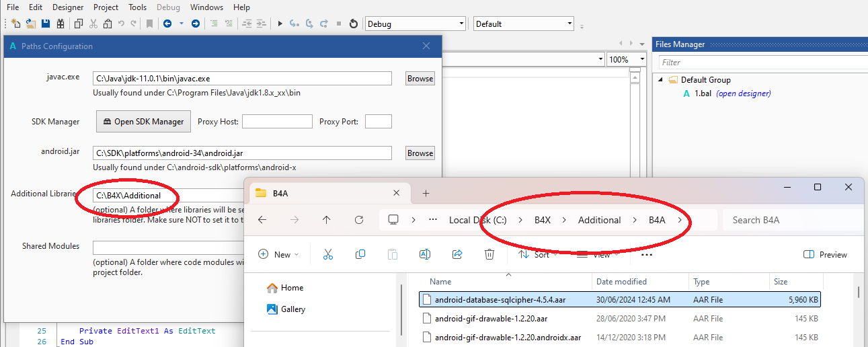Click the Restart circular arrow icon
This screenshot has height=347, width=868.
point(354,24)
